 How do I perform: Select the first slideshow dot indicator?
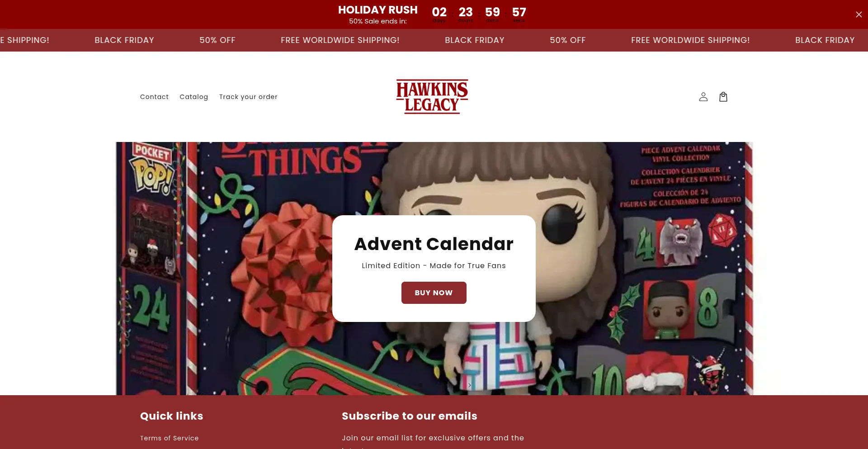click(x=420, y=385)
